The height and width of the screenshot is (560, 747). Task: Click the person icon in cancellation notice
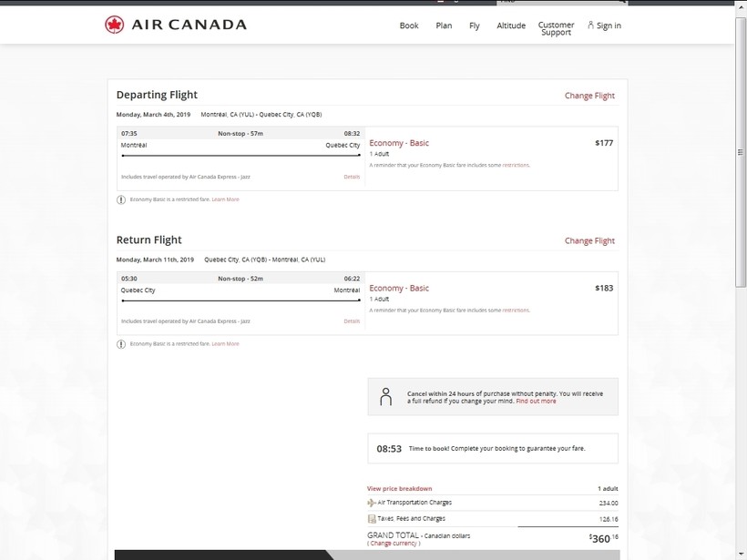[x=385, y=396]
